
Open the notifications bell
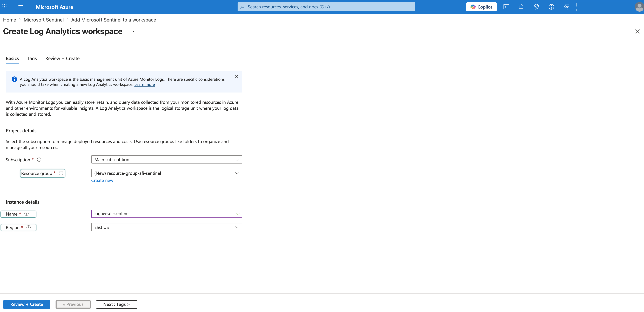point(521,7)
